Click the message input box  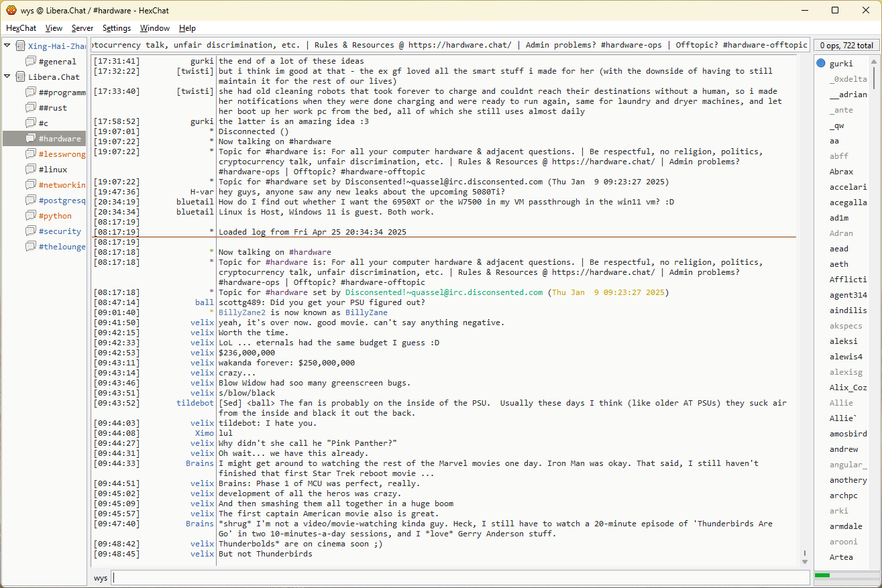(459, 578)
